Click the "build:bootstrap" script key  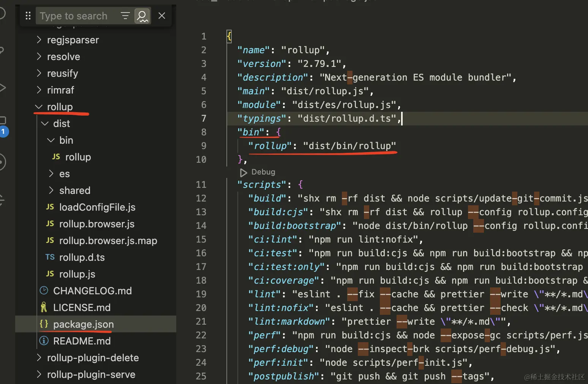(295, 225)
